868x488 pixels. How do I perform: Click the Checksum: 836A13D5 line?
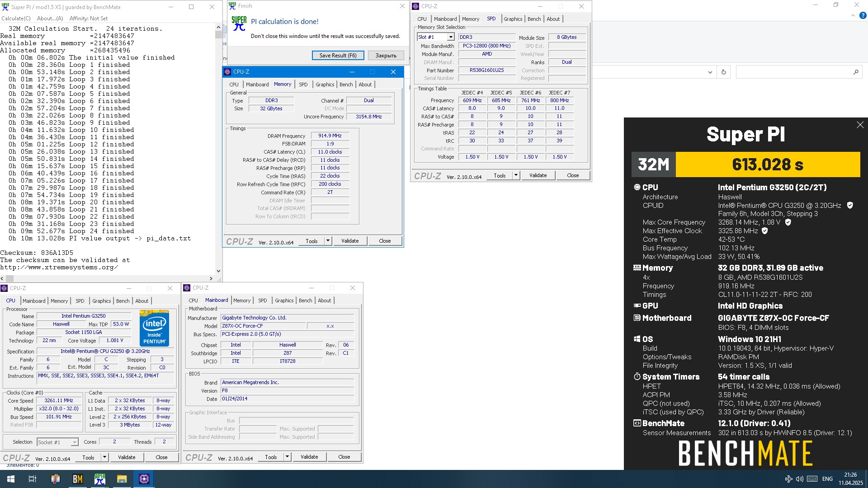tap(37, 253)
